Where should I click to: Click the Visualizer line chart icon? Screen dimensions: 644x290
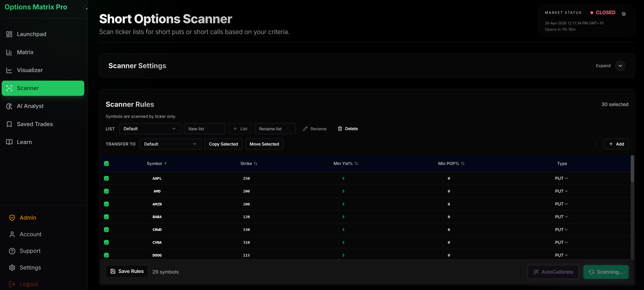[9, 70]
